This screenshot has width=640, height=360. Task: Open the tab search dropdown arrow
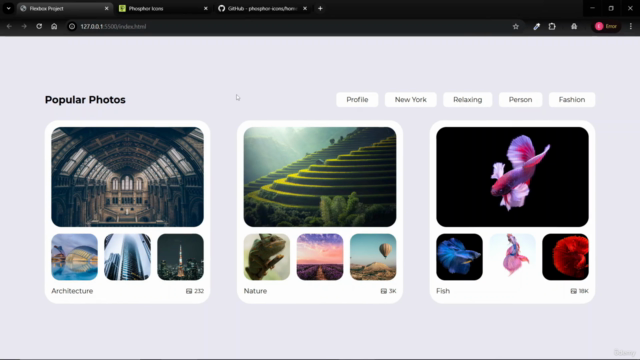click(8, 8)
